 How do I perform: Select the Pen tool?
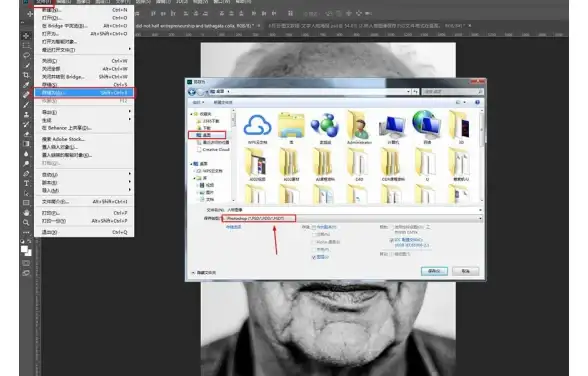coord(26,173)
